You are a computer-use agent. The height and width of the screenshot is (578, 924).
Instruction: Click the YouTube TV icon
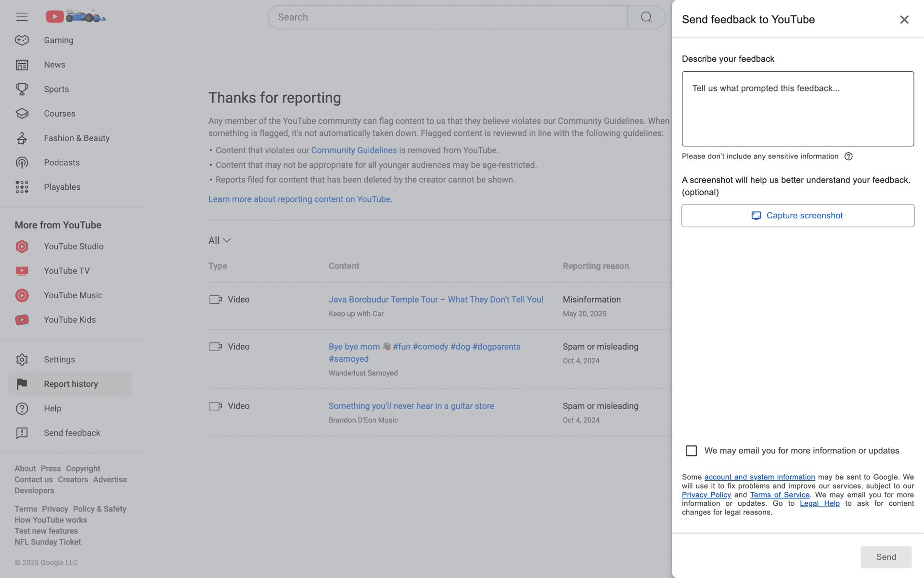click(x=22, y=271)
